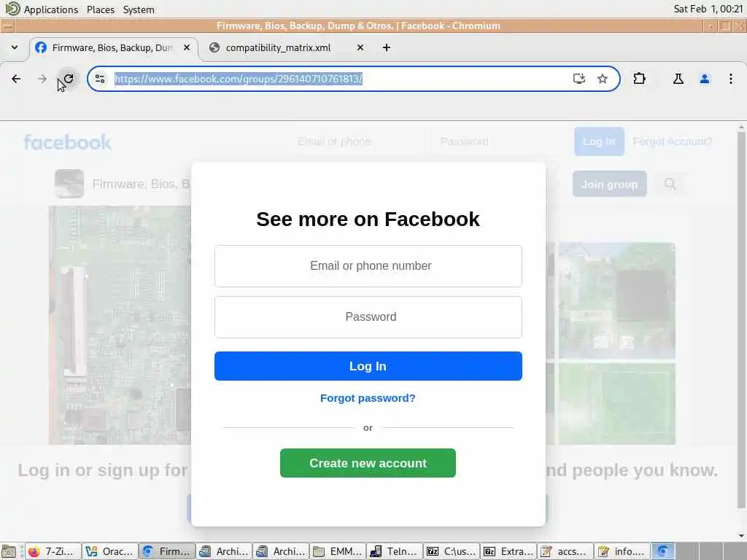
Task: Open a new tab with the plus icon
Action: (x=387, y=47)
